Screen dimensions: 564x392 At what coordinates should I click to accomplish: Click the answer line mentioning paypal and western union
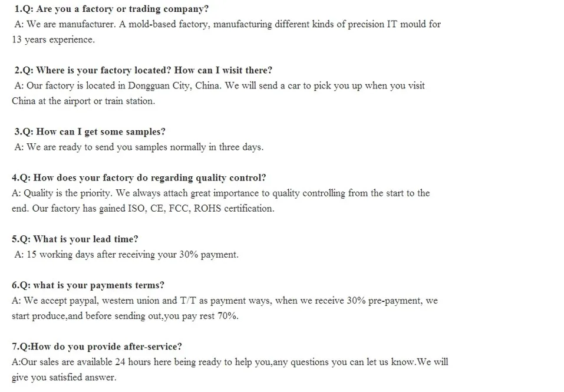coord(225,301)
